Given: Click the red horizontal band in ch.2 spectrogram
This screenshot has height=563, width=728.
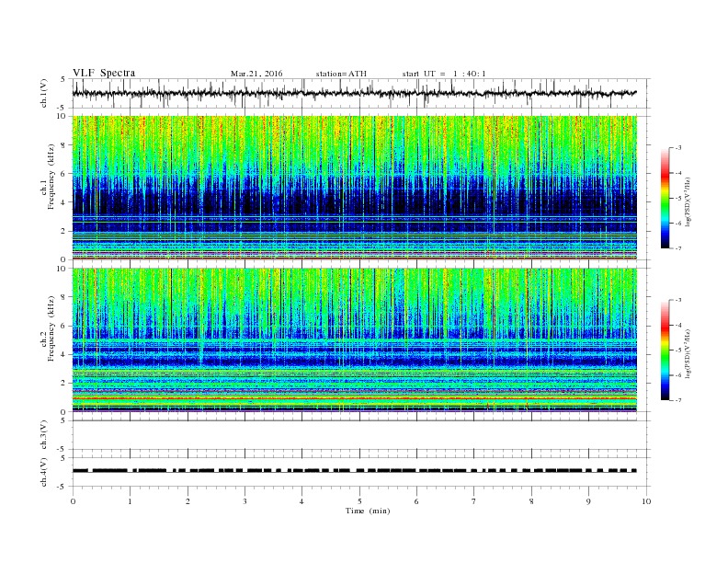Looking at the screenshot, I should tap(355, 398).
